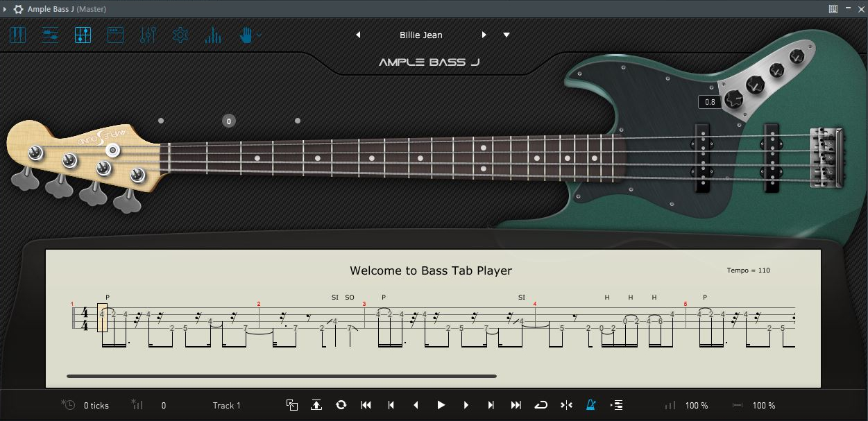868x421 pixels.
Task: Open the vertical mixer faders icon
Action: click(x=148, y=35)
